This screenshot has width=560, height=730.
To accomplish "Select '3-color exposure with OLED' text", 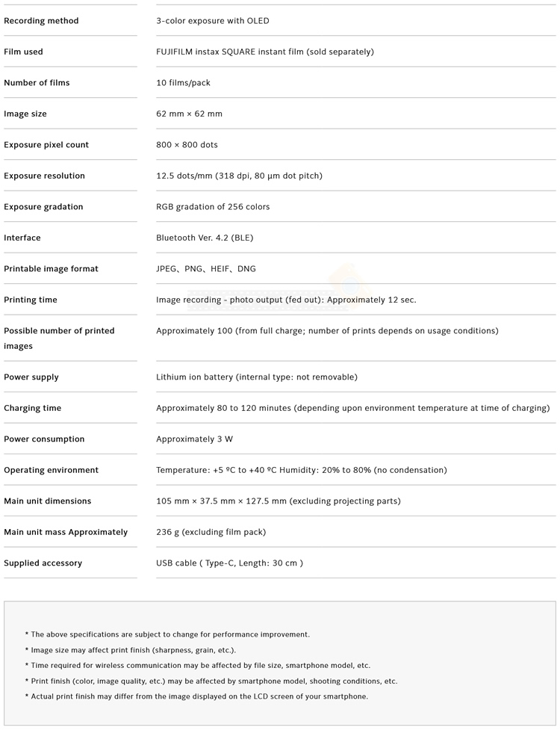I will pos(212,21).
